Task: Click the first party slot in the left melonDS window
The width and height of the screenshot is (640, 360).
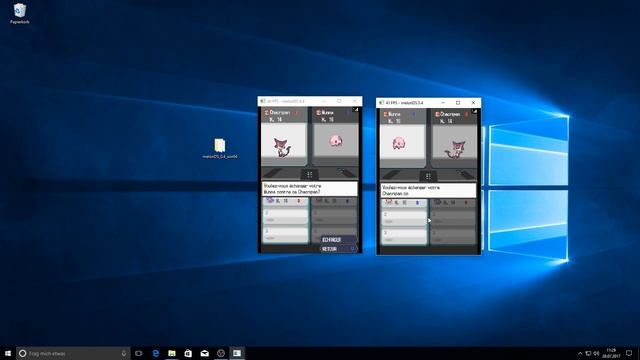Action: (x=285, y=201)
